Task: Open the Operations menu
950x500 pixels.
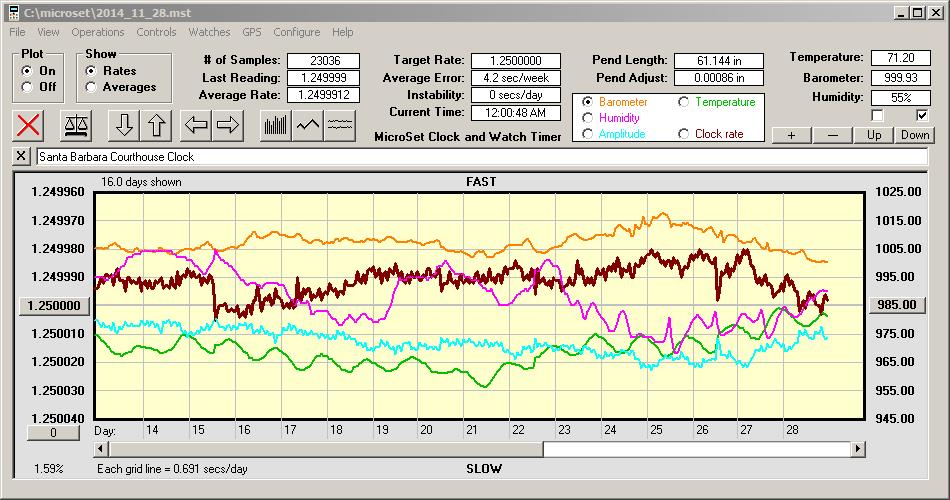Action: click(x=98, y=32)
